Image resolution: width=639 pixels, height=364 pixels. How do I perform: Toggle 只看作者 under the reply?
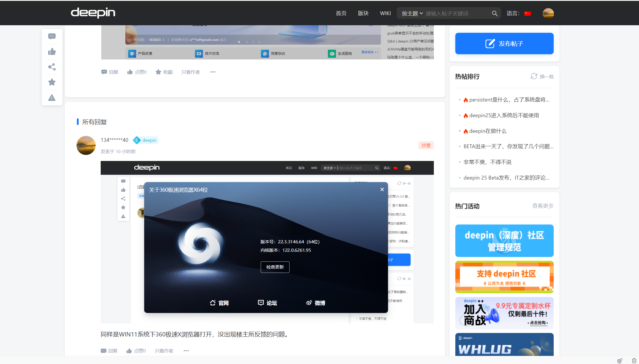coord(164,351)
